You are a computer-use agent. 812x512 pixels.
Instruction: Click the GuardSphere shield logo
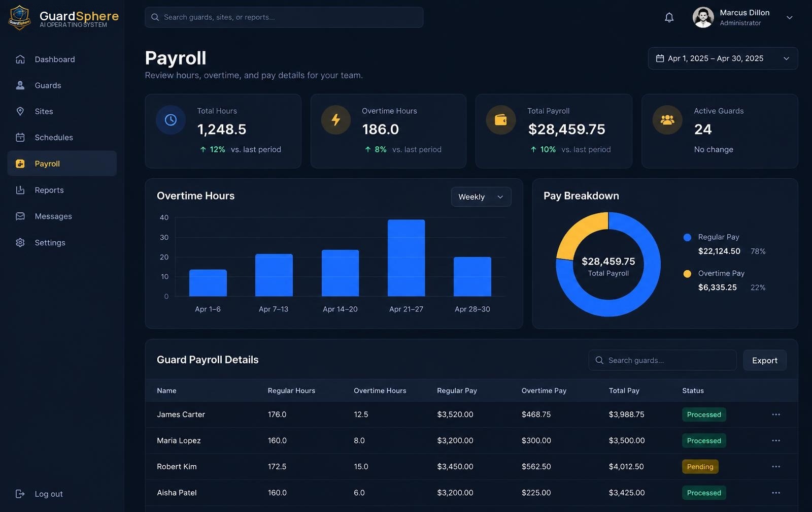pyautogui.click(x=19, y=18)
